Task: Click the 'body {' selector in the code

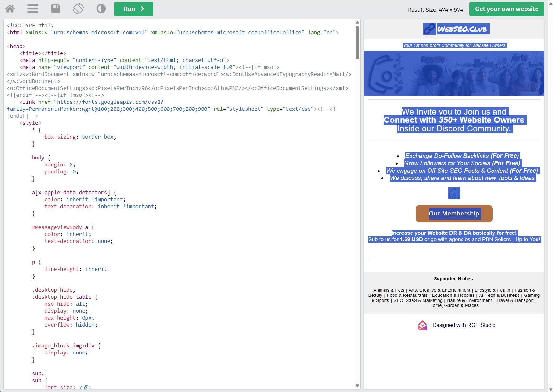Action: (41, 158)
